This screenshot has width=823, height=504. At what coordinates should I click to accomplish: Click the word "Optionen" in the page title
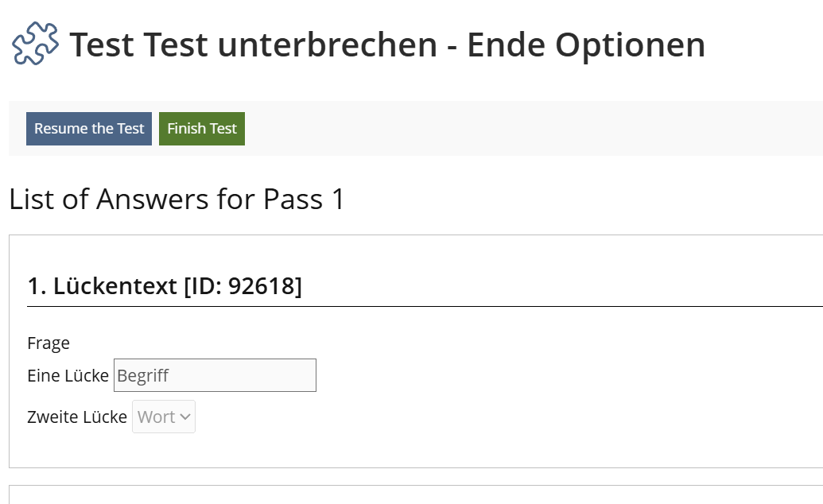(x=630, y=45)
